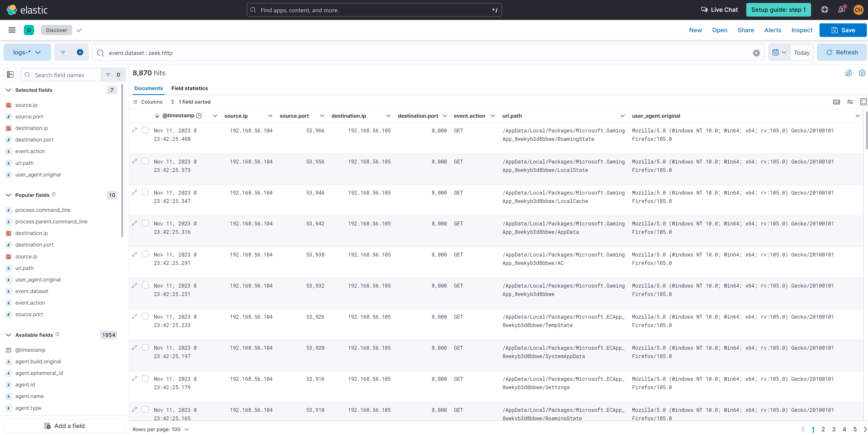Check the row with source port 53,942
The image size is (868, 435).
click(x=145, y=223)
